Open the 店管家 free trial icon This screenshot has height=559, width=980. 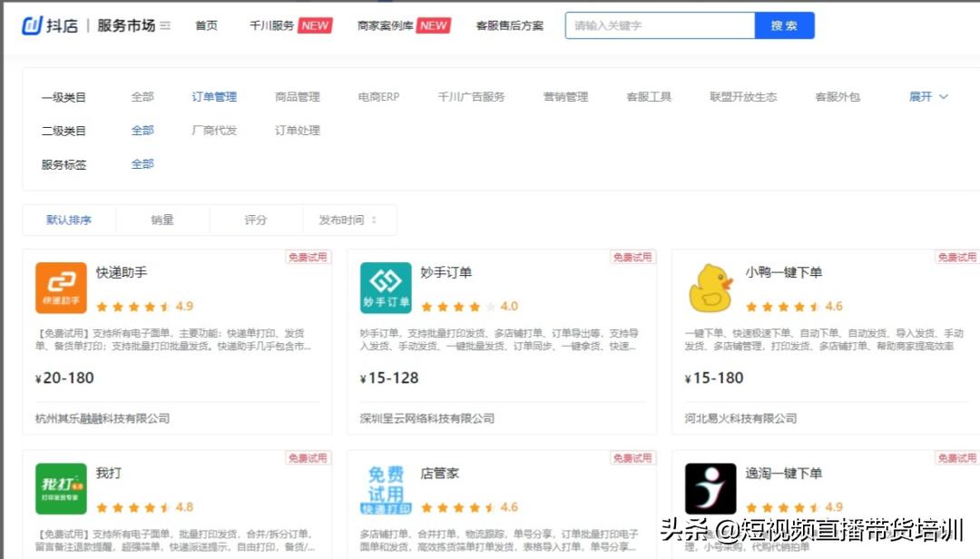[385, 489]
